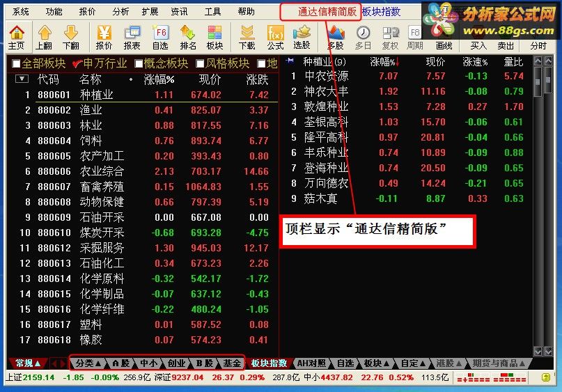Click the left arrow beside 常规 tab
Image resolution: width=562 pixels, height=392 pixels.
54,363
